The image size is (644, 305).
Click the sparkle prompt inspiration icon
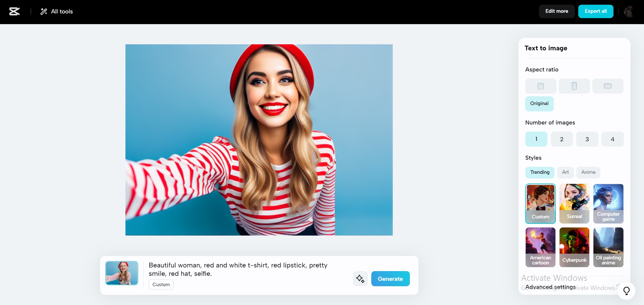[360, 279]
